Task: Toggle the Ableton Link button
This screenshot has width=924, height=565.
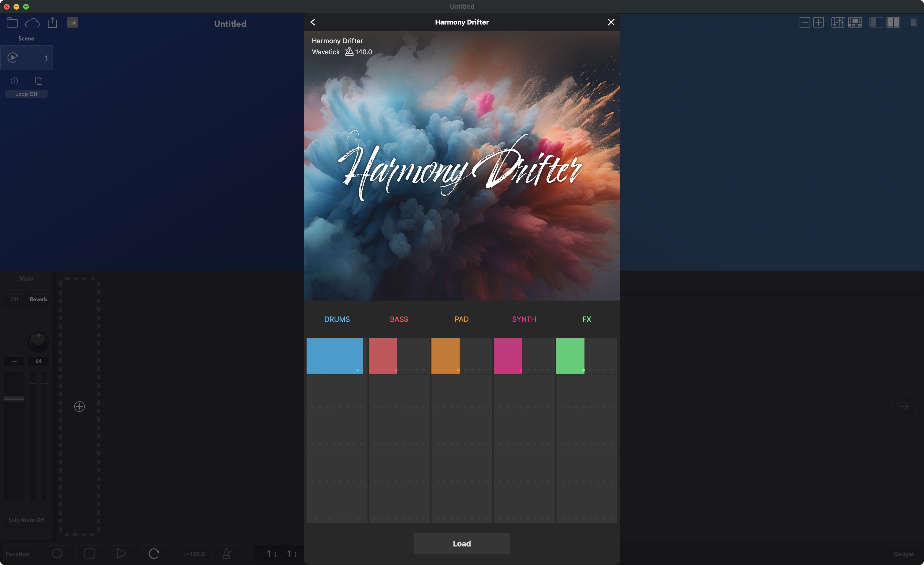Action: tap(72, 23)
